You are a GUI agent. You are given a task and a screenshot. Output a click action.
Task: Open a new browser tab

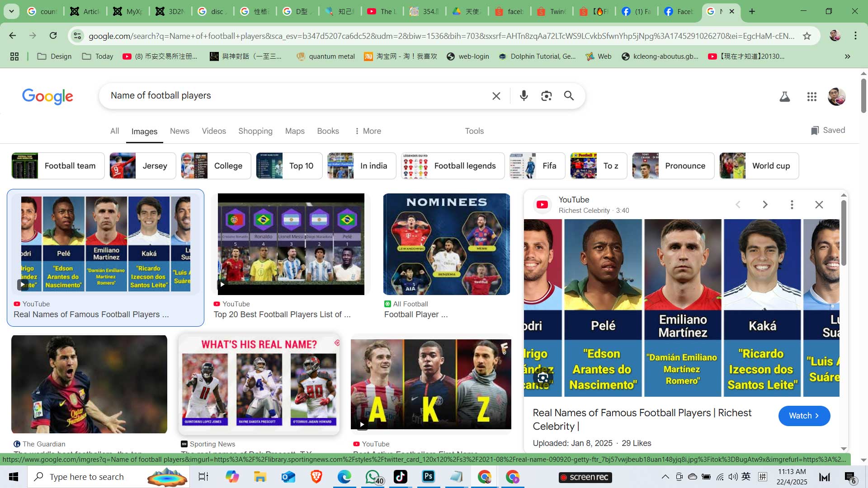click(x=752, y=11)
